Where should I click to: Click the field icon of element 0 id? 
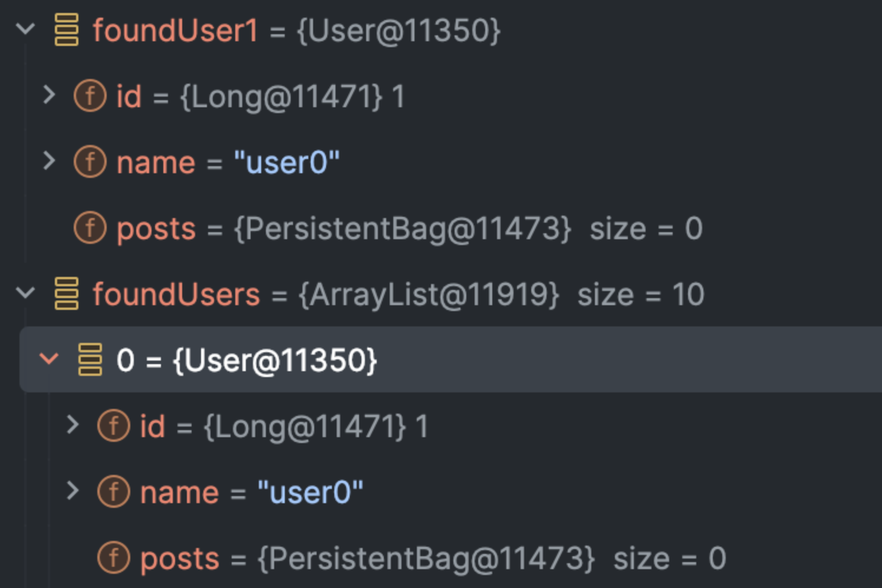[x=114, y=425]
